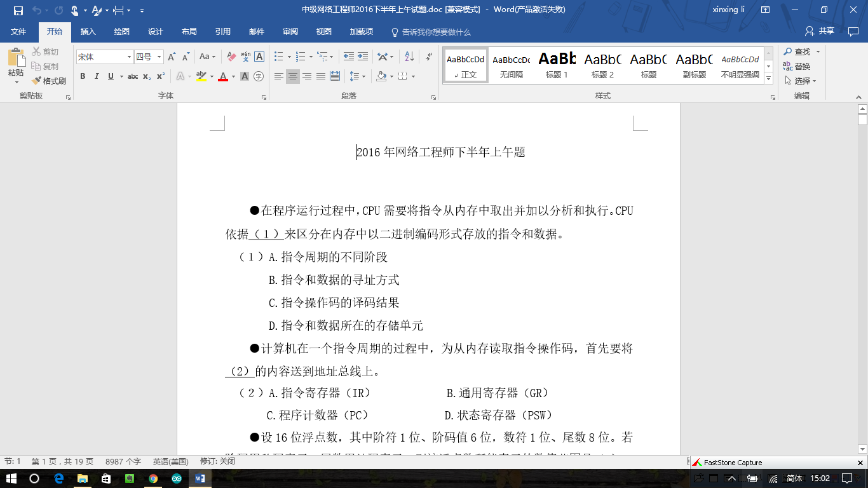Apply character border icon
This screenshot has width=868, height=488.
coord(259,57)
